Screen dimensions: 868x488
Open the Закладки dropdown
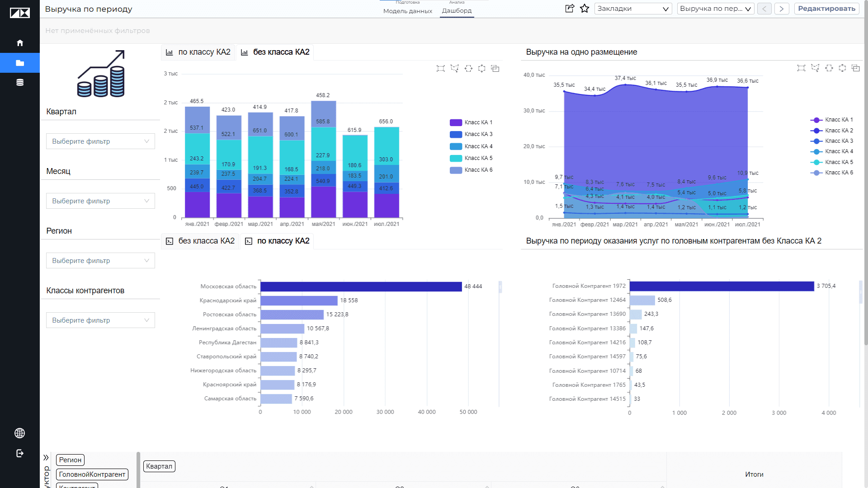pyautogui.click(x=633, y=9)
